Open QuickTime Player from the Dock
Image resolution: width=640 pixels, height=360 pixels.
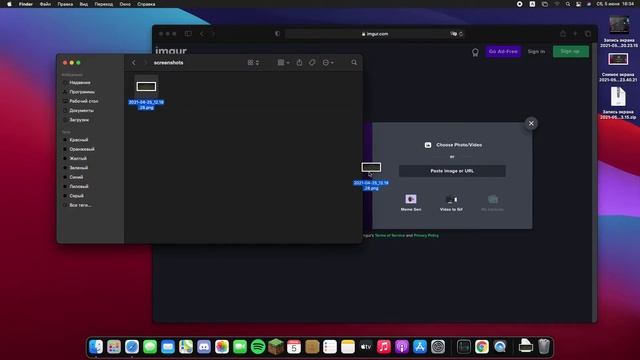click(500, 347)
